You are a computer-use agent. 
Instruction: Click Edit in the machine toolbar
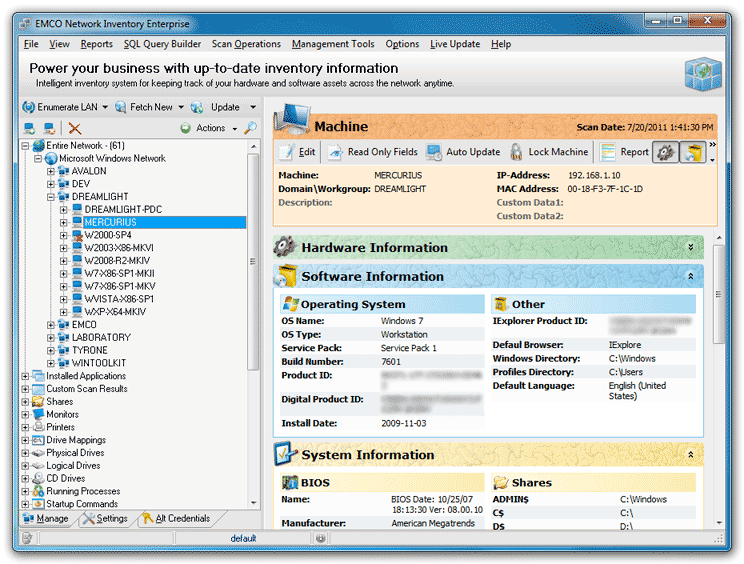(x=297, y=153)
